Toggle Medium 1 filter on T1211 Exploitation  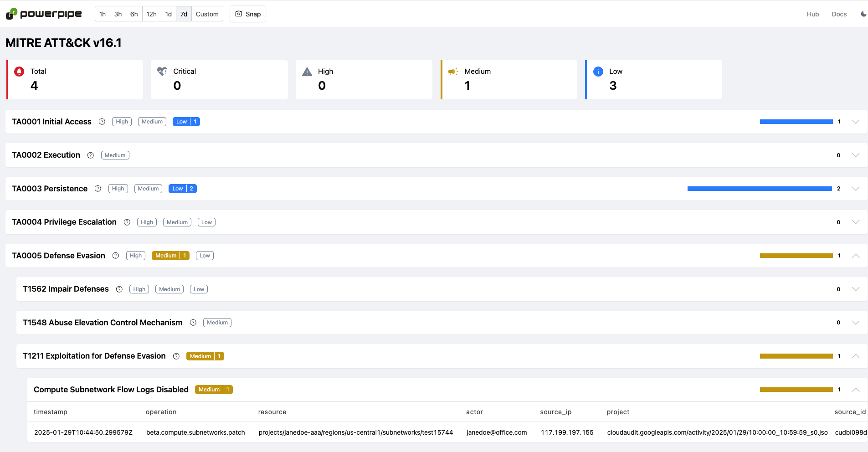click(x=205, y=356)
